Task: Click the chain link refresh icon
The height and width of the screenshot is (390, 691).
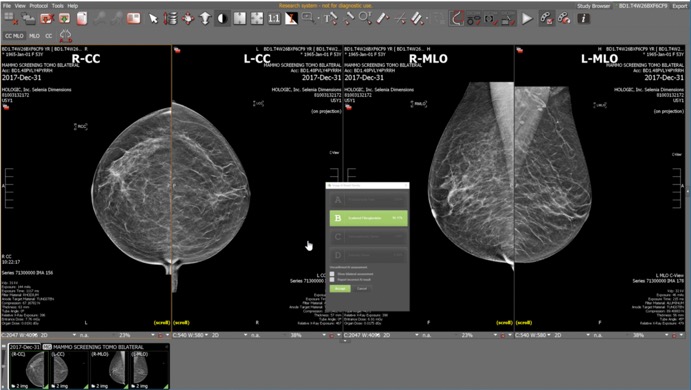Action: (564, 19)
